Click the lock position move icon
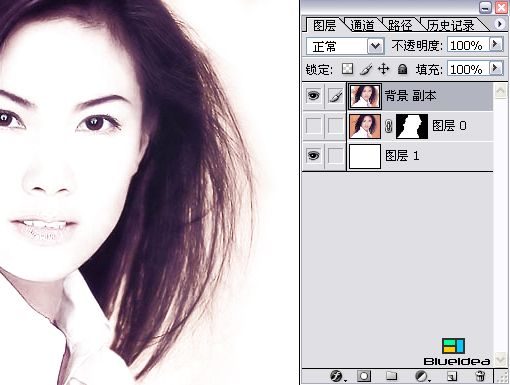The width and height of the screenshot is (510, 385). [384, 69]
